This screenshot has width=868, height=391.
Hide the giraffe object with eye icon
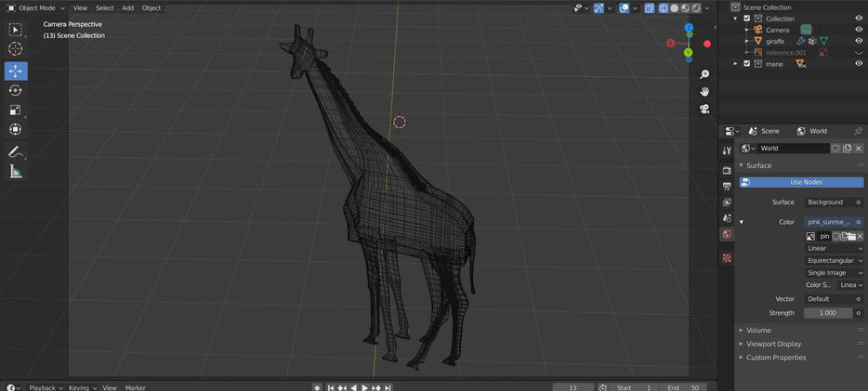click(859, 41)
